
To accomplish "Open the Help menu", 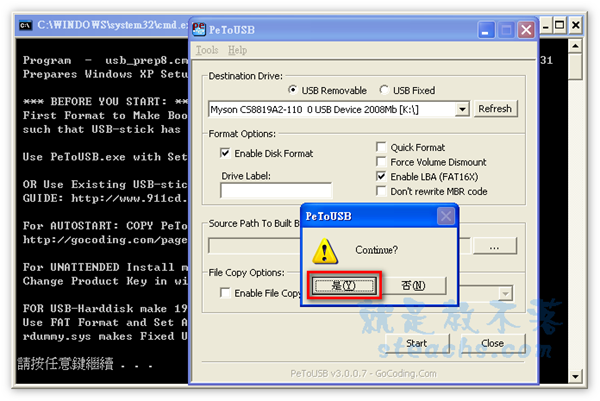I will click(237, 50).
